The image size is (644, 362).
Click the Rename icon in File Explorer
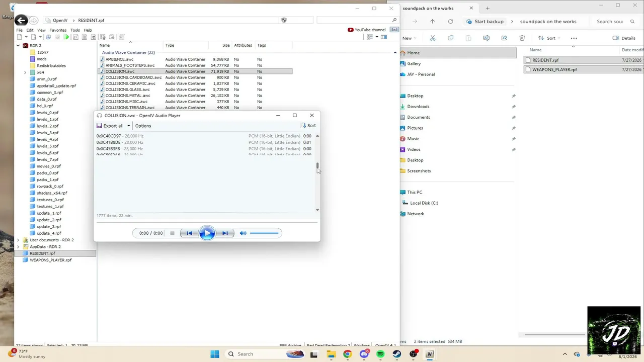(x=486, y=38)
